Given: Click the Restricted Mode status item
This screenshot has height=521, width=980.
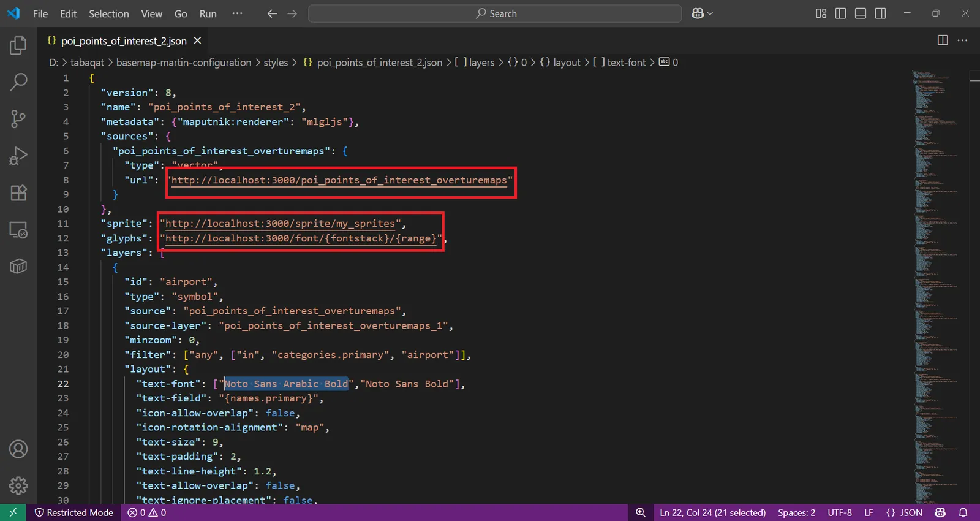Looking at the screenshot, I should point(74,512).
